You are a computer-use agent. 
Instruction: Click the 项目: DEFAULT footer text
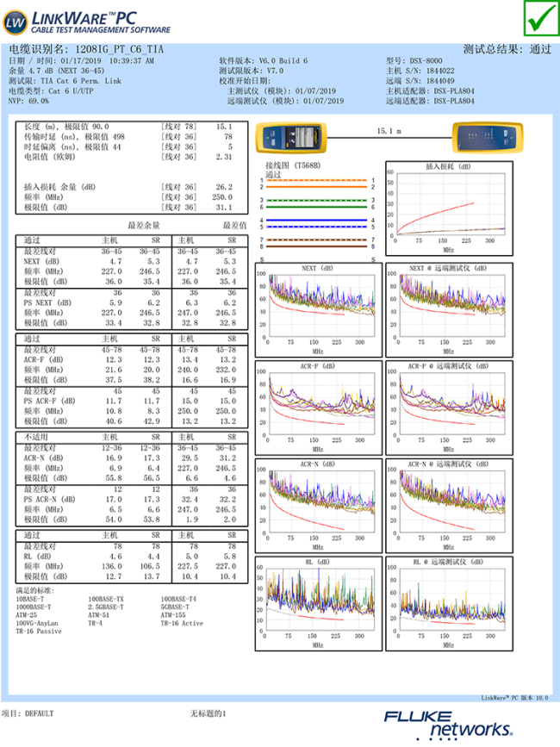[x=28, y=713]
